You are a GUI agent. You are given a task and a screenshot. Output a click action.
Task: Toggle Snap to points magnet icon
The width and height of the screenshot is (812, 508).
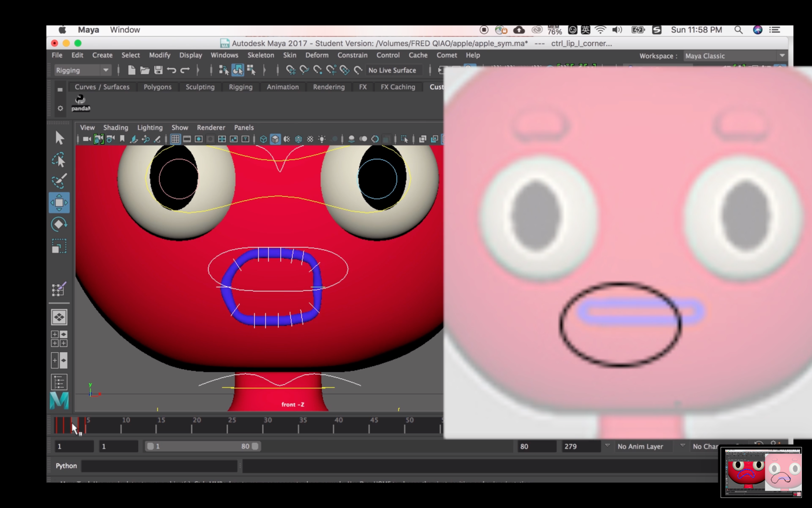click(x=318, y=70)
